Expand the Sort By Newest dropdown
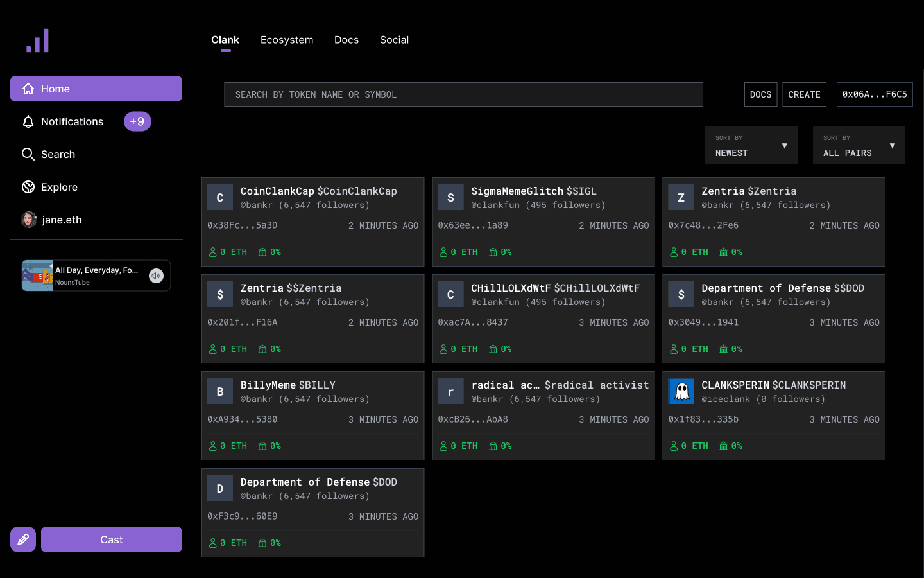 [751, 145]
